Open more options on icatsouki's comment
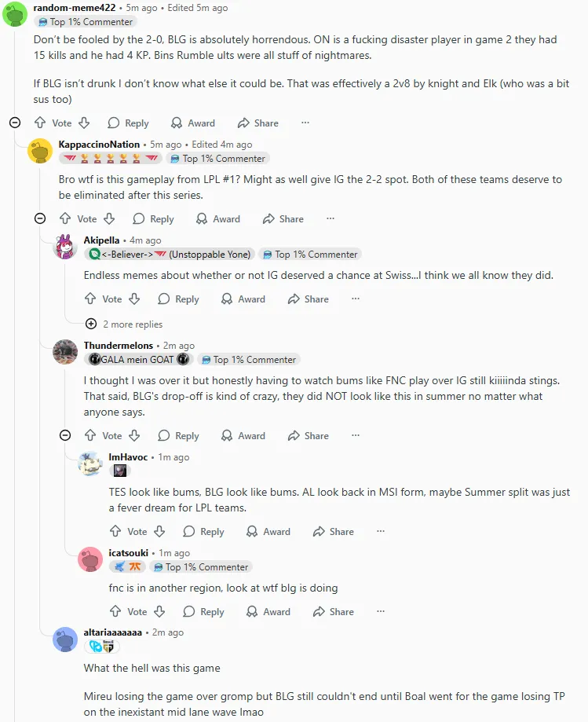588x722 pixels. click(381, 611)
